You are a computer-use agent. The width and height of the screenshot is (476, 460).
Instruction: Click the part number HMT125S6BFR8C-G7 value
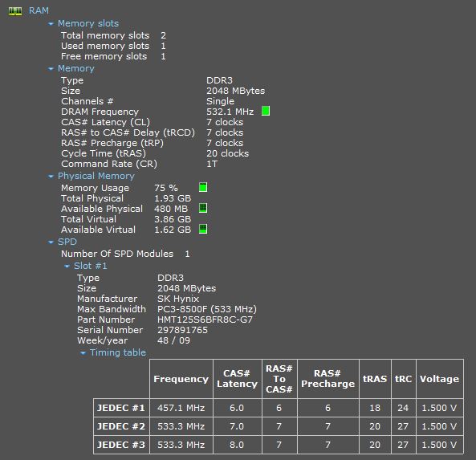click(x=205, y=320)
